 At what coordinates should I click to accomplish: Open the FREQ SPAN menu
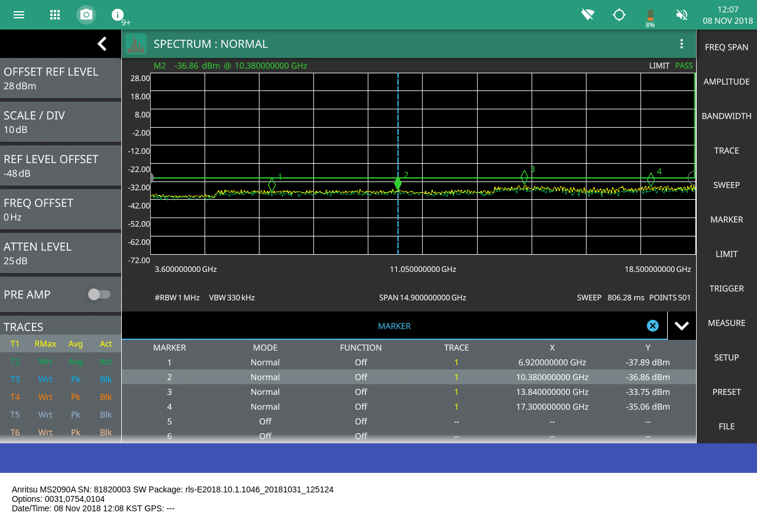point(727,47)
